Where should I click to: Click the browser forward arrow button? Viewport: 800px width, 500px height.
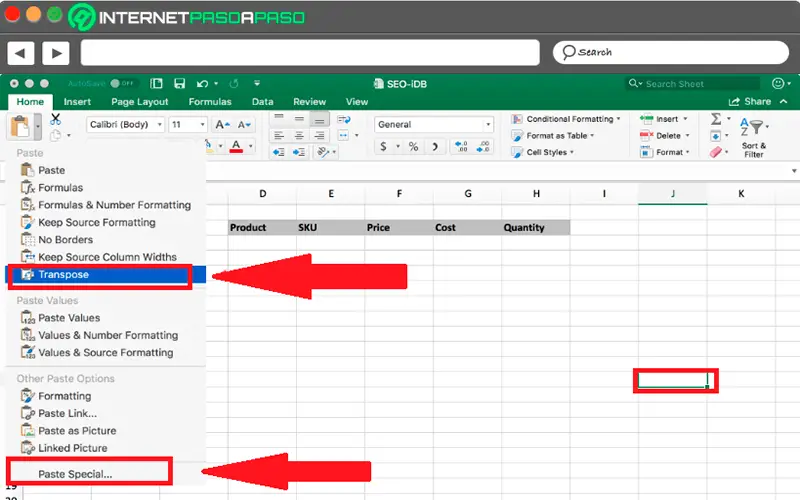click(x=56, y=53)
